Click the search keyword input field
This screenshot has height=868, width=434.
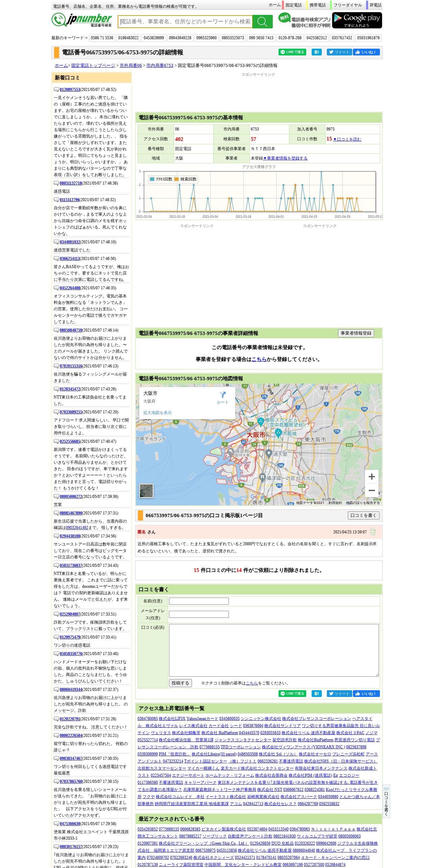(185, 22)
